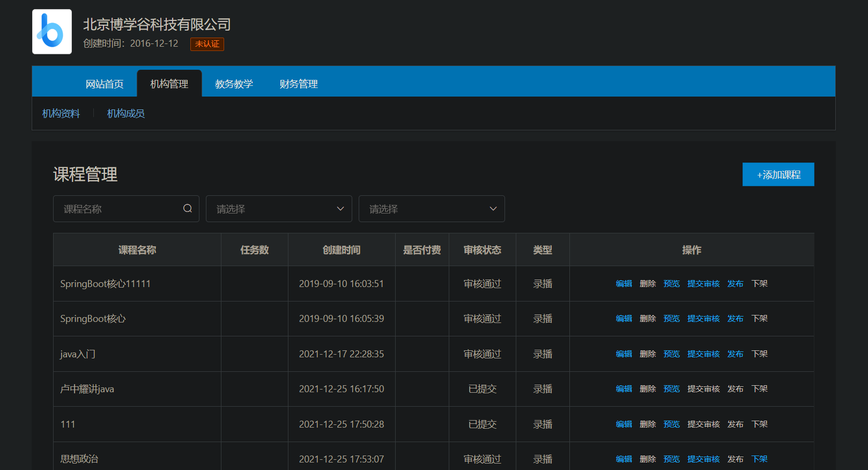Open the 教务教学 tab
Image resolution: width=868 pixels, height=470 pixels.
[x=234, y=84]
